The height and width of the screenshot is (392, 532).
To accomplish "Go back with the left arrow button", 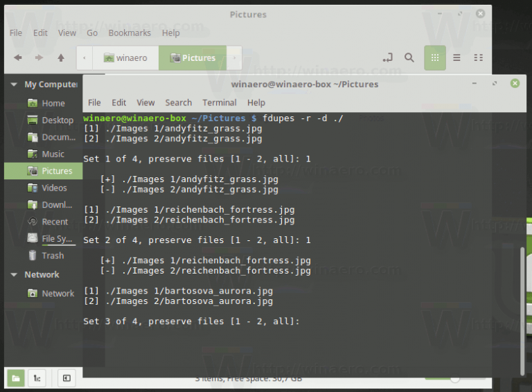I will (18, 58).
